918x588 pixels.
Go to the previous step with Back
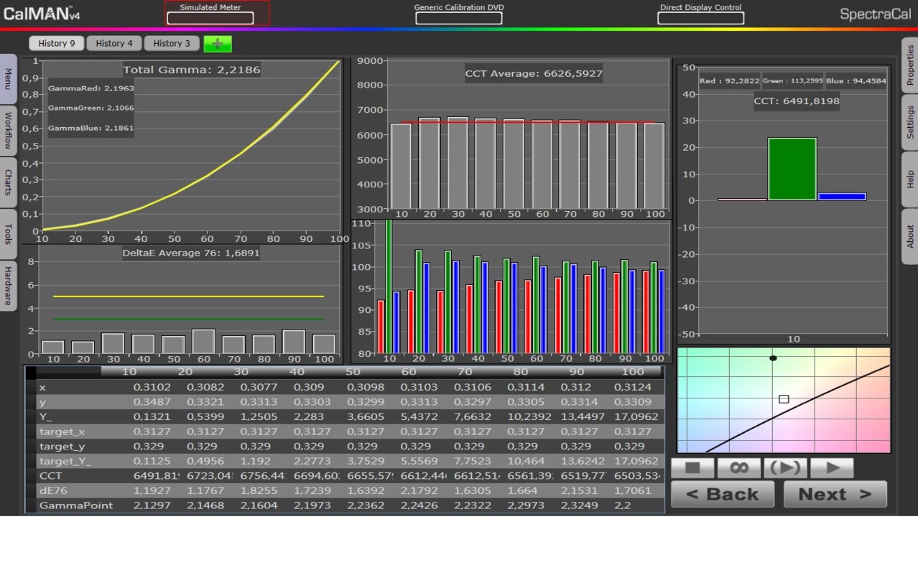coord(723,494)
